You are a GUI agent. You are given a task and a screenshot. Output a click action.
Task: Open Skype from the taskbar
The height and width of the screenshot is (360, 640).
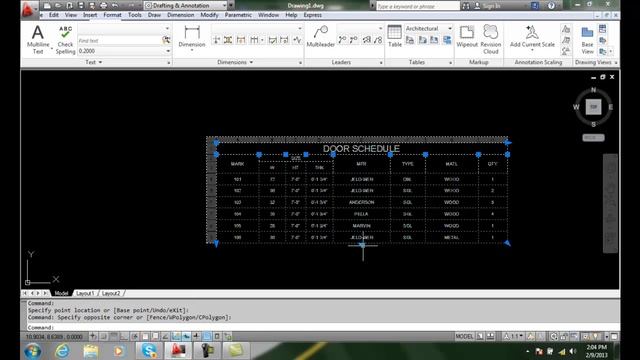149,351
